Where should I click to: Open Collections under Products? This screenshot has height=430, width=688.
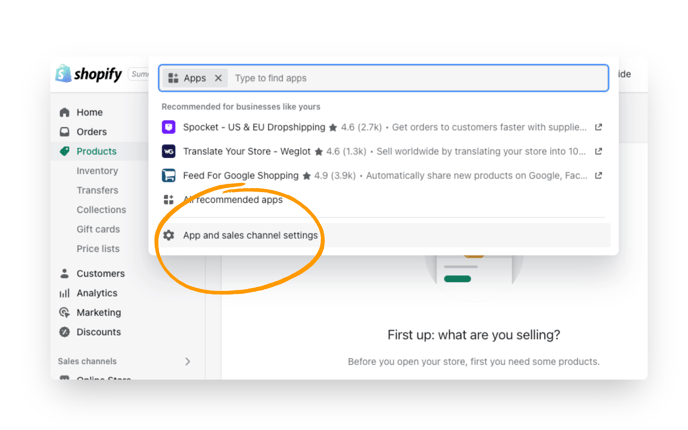point(101,210)
